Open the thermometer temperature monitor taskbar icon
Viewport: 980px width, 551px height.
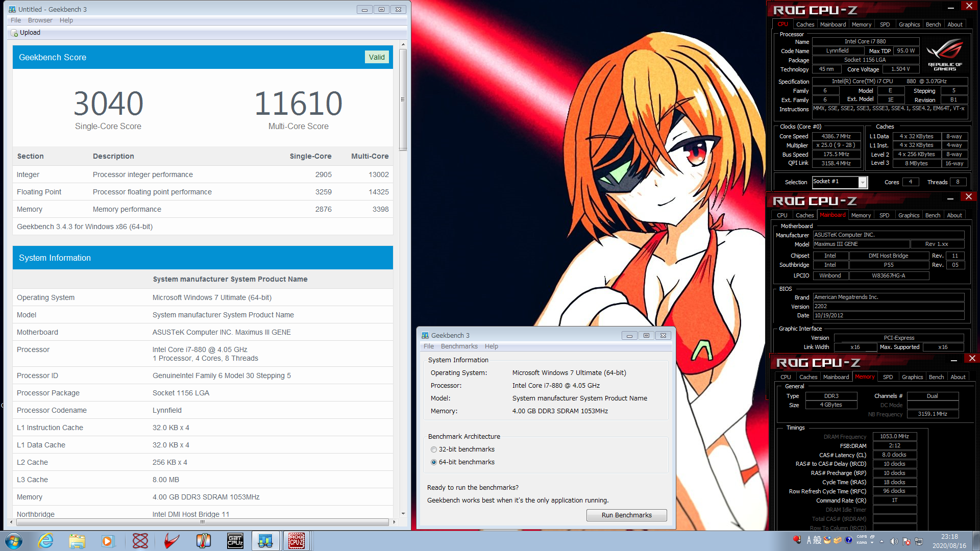(x=203, y=541)
